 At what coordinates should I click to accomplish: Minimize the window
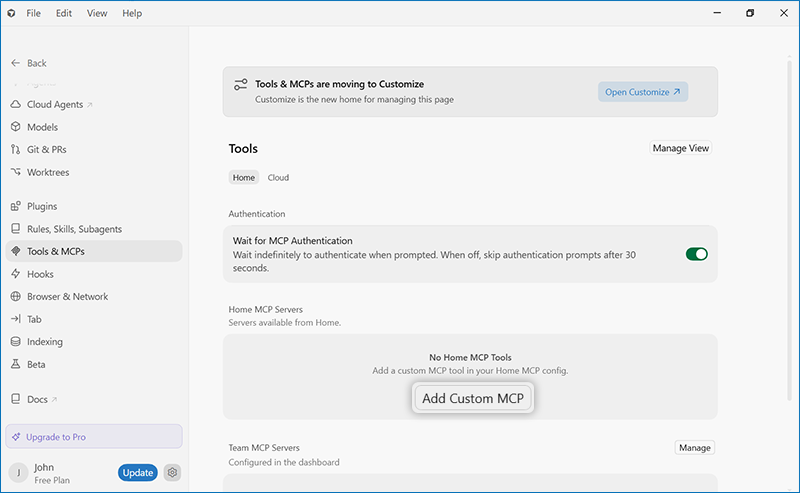(717, 13)
